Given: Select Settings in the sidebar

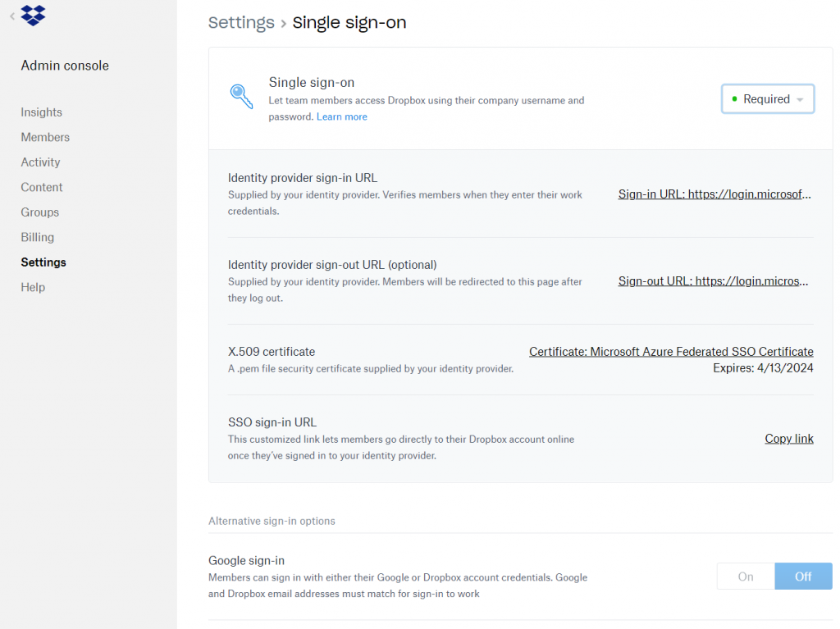Looking at the screenshot, I should 43,262.
